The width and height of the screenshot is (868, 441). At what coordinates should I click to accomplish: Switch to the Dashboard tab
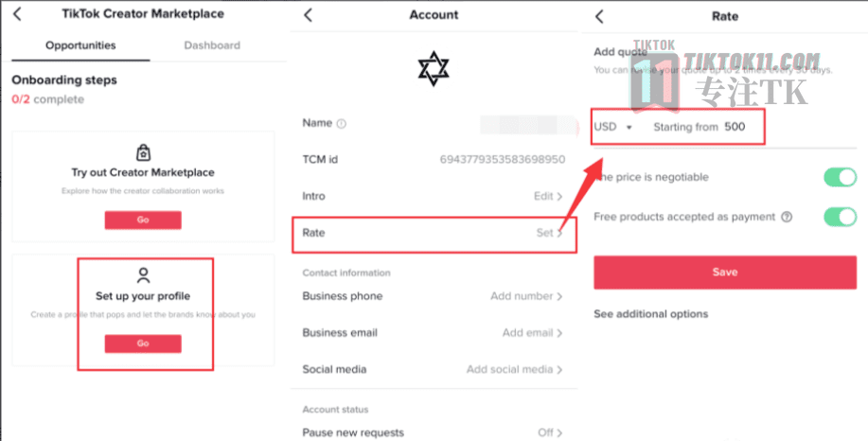click(212, 45)
